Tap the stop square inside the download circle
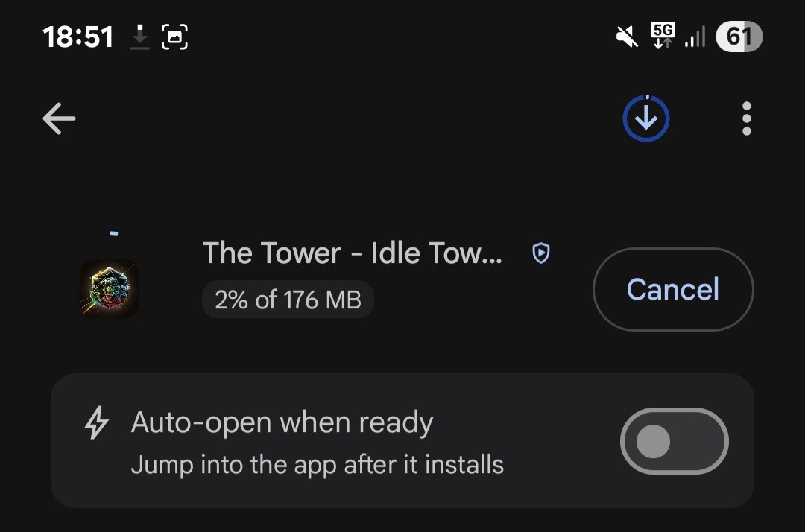805x532 pixels. (645, 118)
